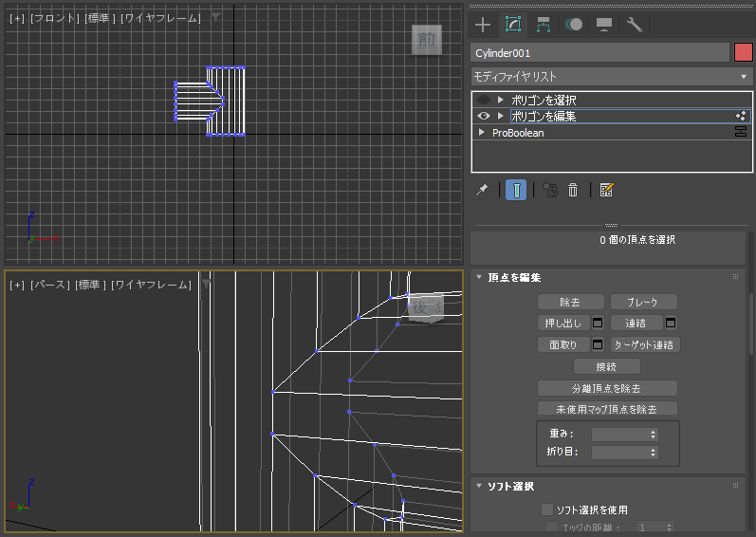Enable ソフト選択を使用 checkbox
The image size is (756, 537).
coord(547,509)
